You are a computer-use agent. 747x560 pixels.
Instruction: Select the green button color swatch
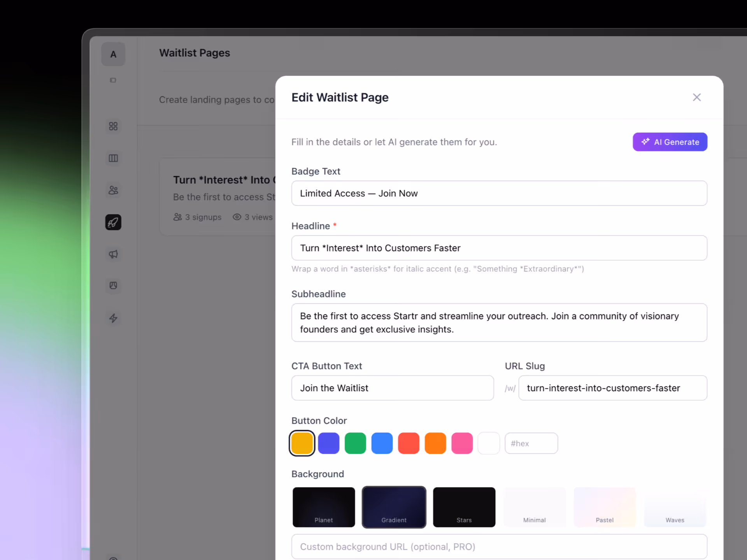click(355, 443)
